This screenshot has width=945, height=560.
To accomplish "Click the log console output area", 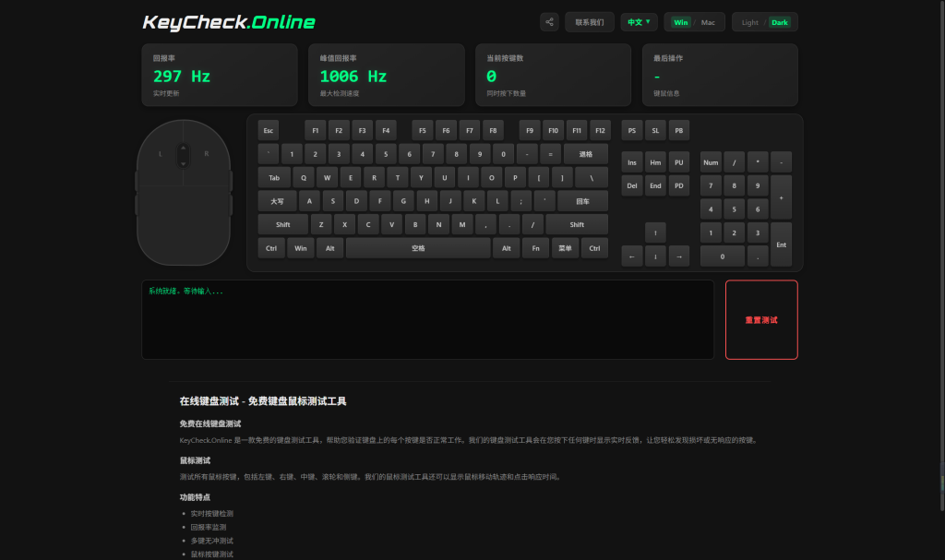I will coord(428,319).
